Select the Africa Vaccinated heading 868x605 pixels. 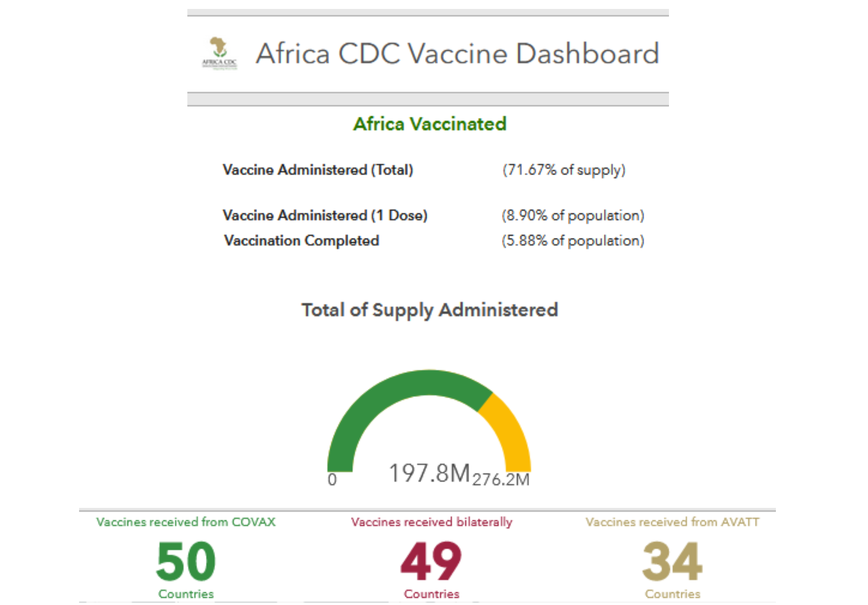point(430,124)
